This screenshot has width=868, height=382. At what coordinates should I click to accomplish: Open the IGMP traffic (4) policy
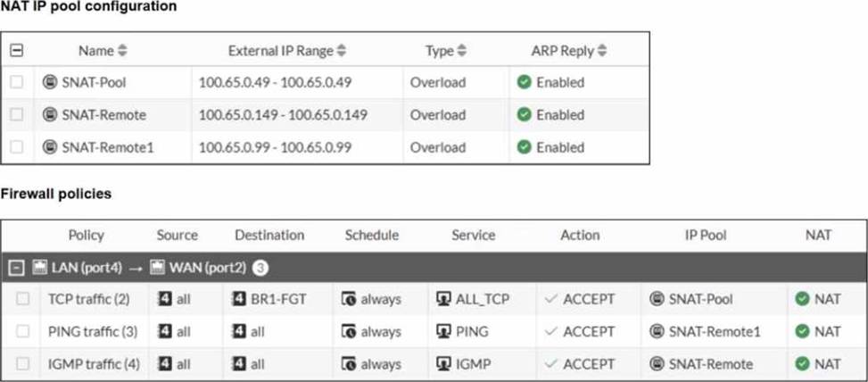pos(89,364)
